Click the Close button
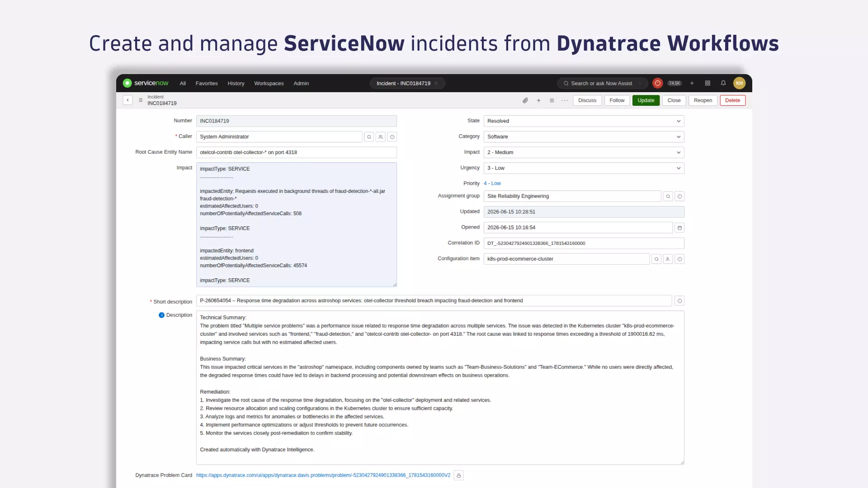Viewport: 868px width, 488px height. 674,100
